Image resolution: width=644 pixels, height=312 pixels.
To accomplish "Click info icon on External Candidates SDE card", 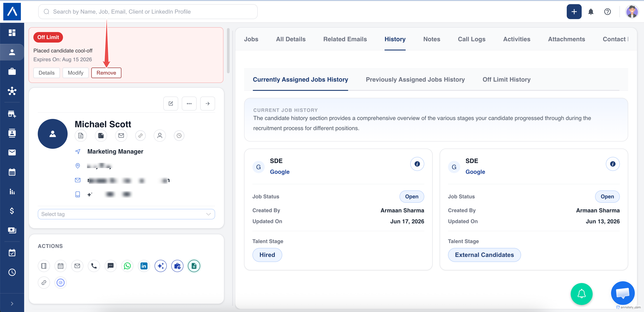I will [612, 164].
